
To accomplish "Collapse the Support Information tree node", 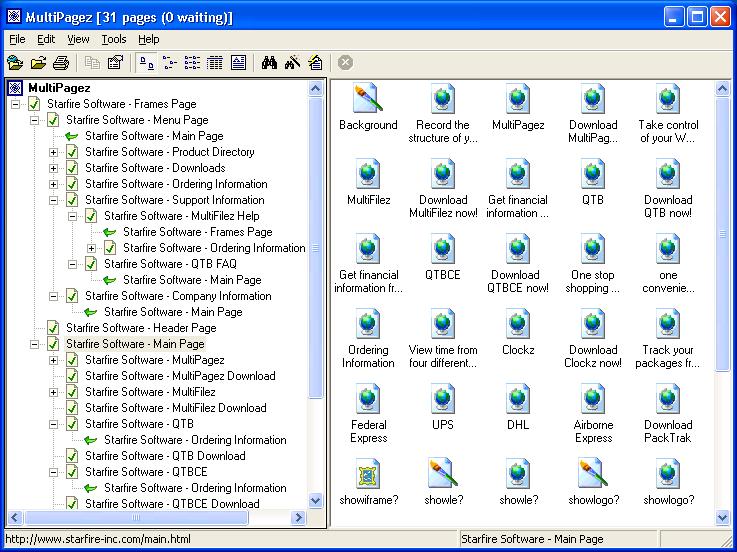I will [x=54, y=200].
